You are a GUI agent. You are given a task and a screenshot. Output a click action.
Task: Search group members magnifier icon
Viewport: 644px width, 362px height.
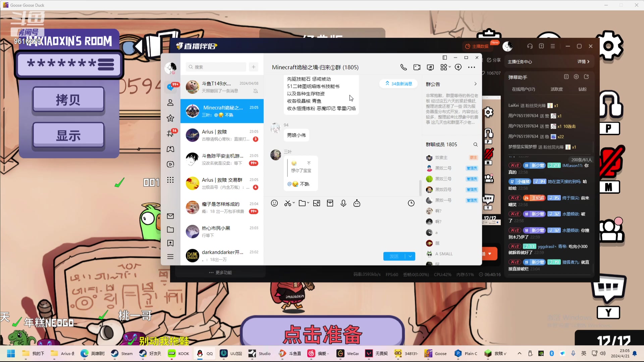click(x=475, y=144)
